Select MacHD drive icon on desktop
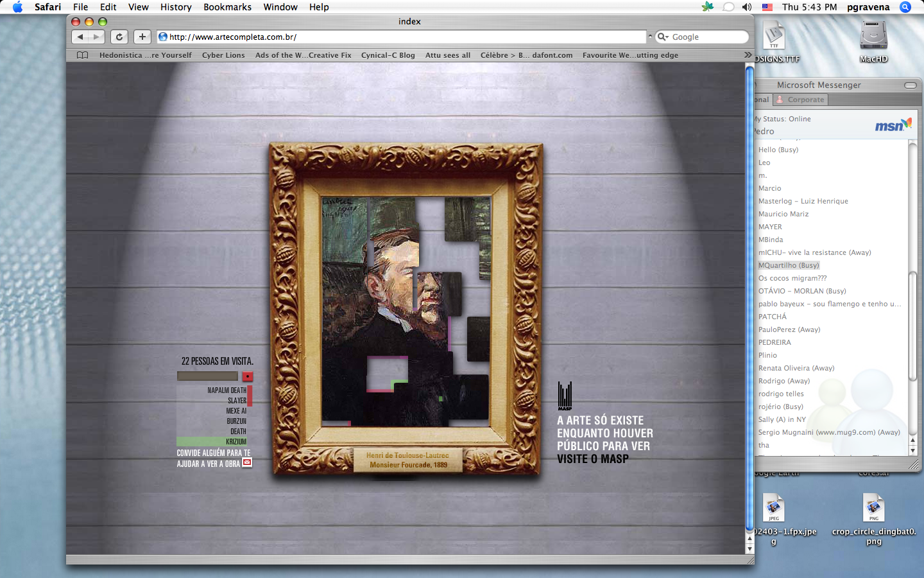924x578 pixels. click(x=873, y=42)
